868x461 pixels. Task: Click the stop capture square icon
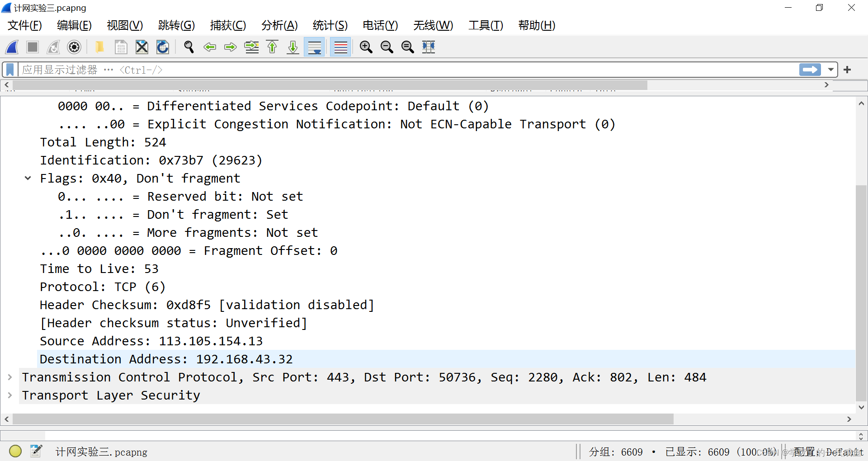(x=33, y=47)
